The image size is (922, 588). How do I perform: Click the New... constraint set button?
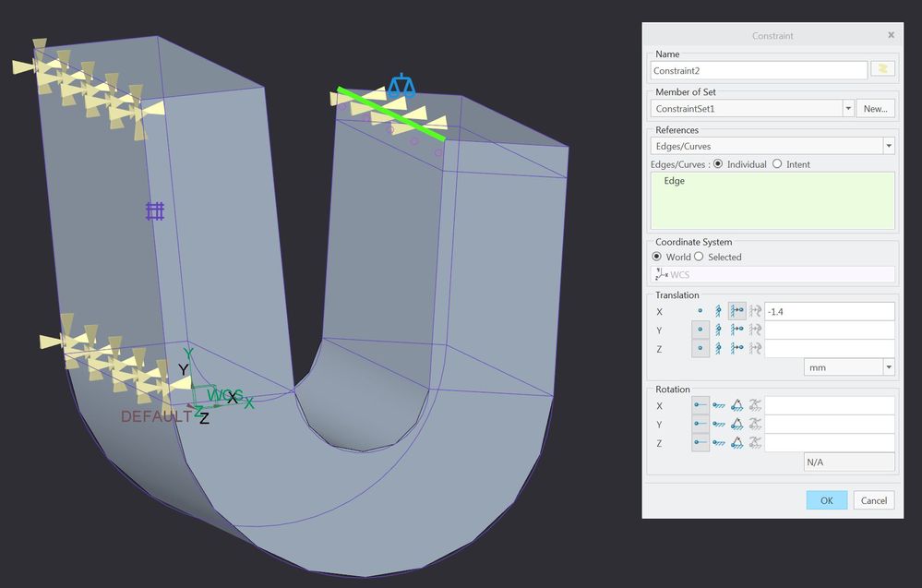pyautogui.click(x=875, y=108)
